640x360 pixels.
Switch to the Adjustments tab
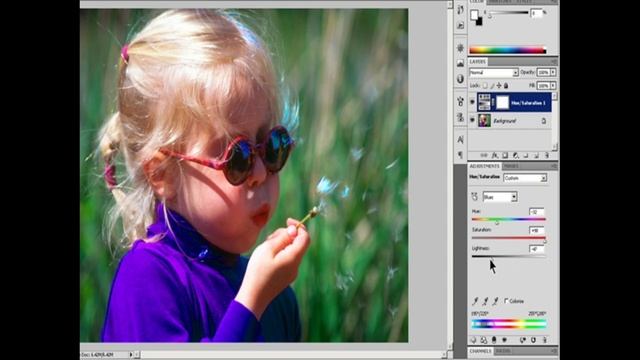[484, 166]
